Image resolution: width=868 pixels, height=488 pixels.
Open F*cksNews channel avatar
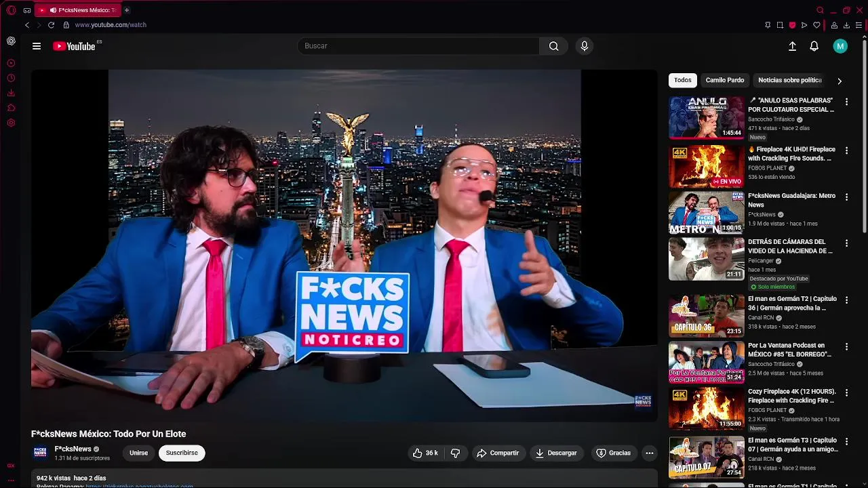[41, 452]
